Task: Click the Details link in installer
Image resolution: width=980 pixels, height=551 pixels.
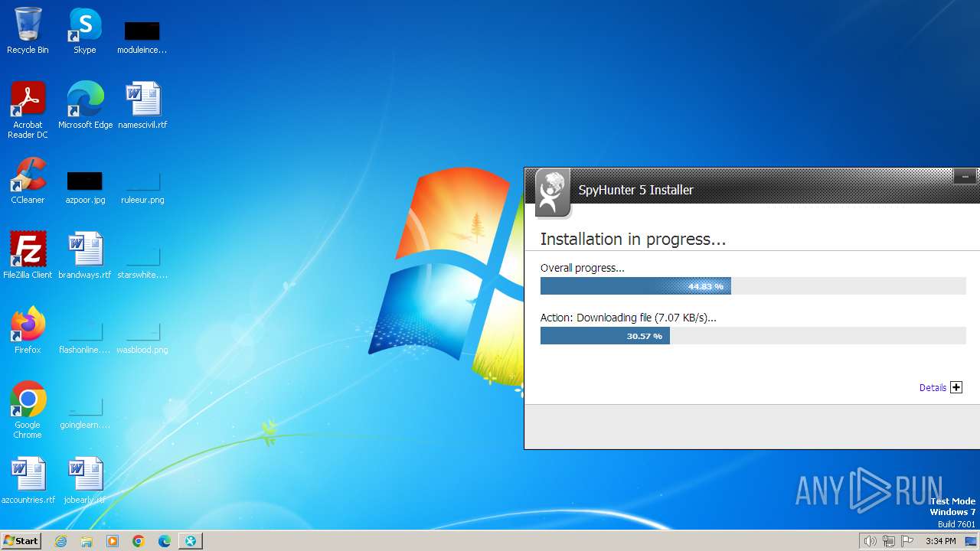Action: (x=933, y=388)
